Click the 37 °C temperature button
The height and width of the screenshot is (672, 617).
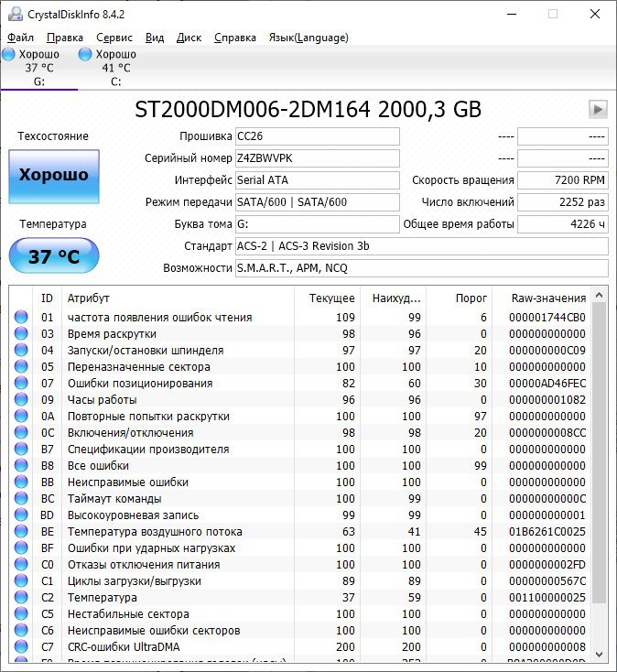click(54, 255)
